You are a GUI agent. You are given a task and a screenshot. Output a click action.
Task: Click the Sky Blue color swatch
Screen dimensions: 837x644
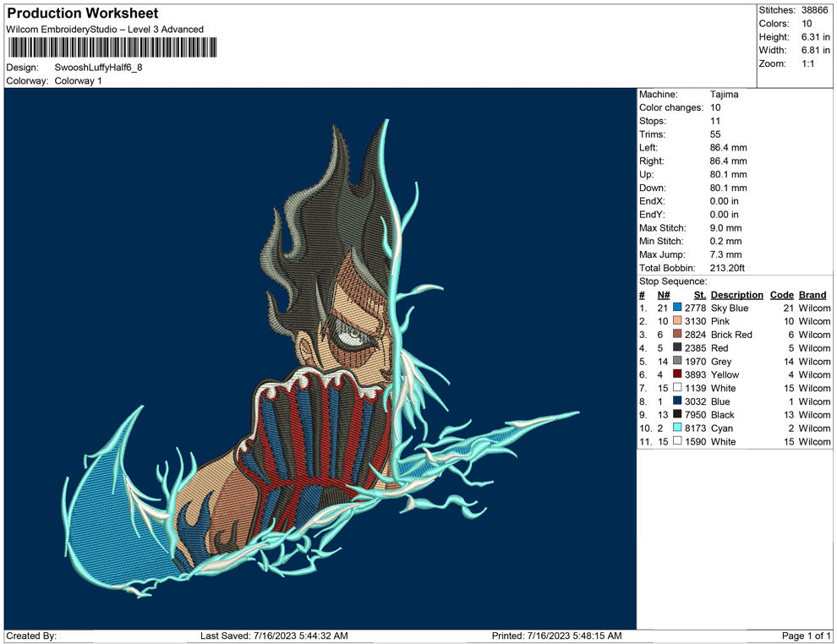(x=677, y=308)
